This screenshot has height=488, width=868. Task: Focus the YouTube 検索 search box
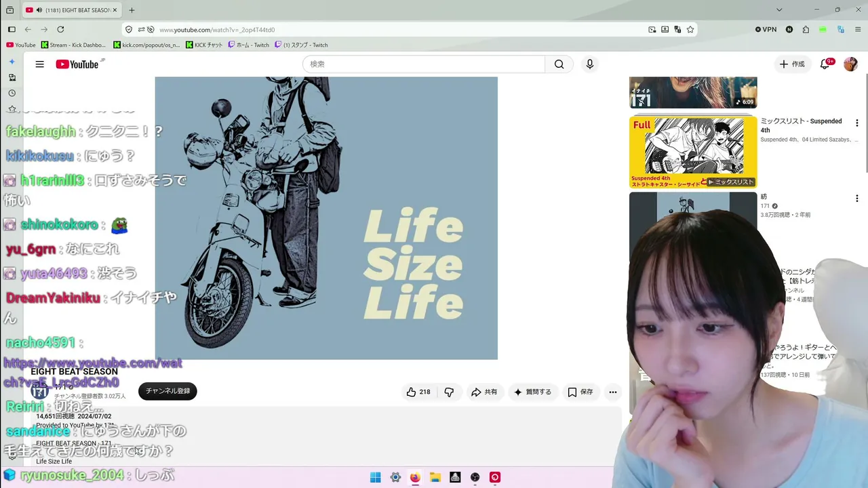click(424, 64)
